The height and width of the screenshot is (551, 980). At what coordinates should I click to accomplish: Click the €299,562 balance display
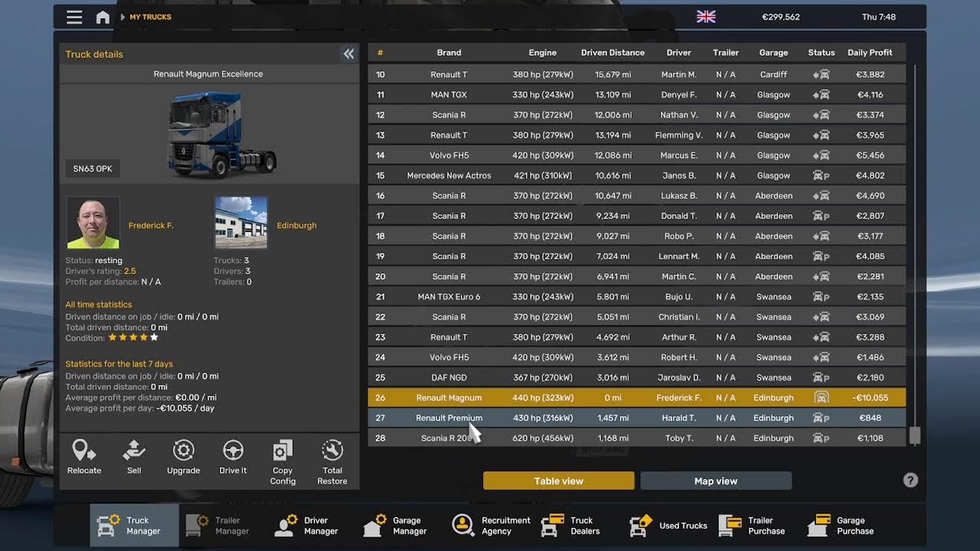point(780,17)
